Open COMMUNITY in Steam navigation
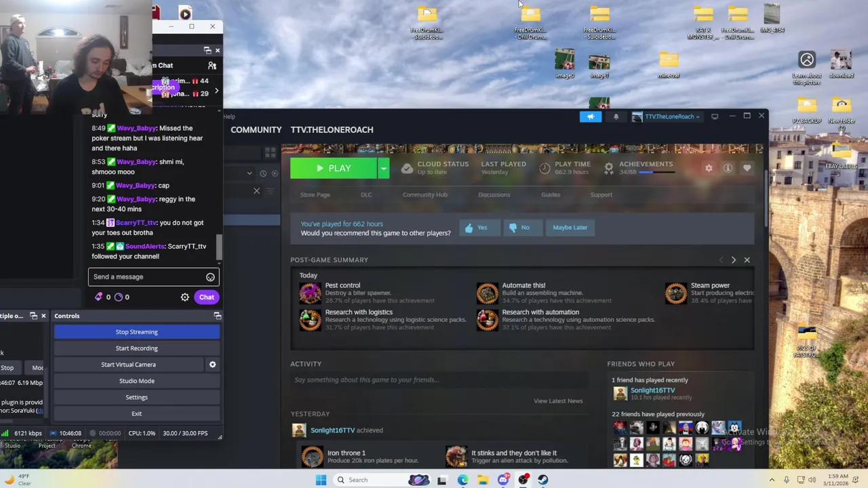This screenshot has width=868, height=488. (x=256, y=129)
